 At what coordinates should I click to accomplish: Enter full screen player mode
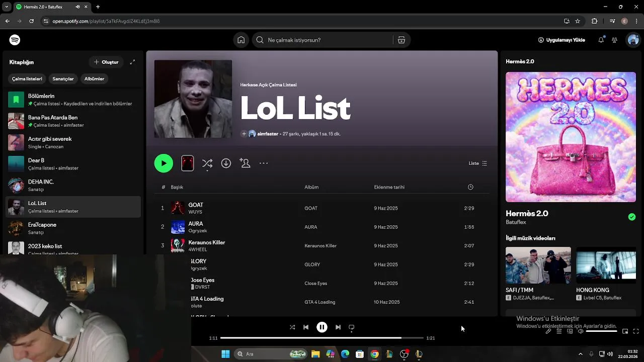point(636,331)
